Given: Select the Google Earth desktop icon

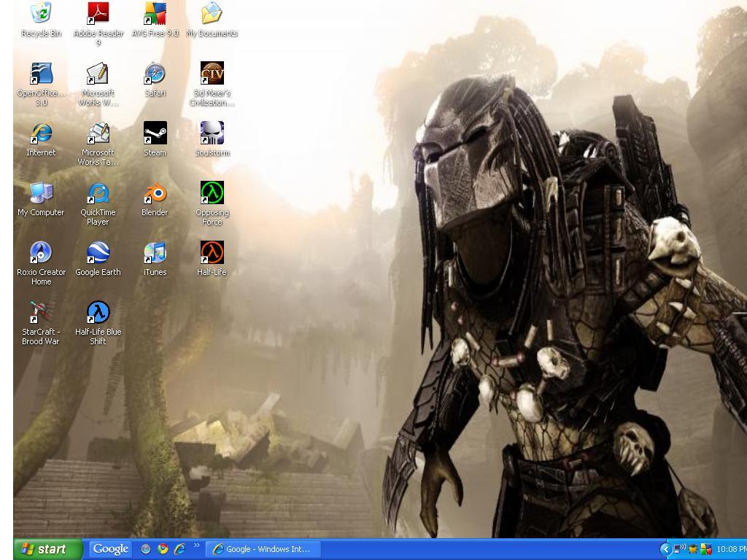Looking at the screenshot, I should [x=98, y=253].
